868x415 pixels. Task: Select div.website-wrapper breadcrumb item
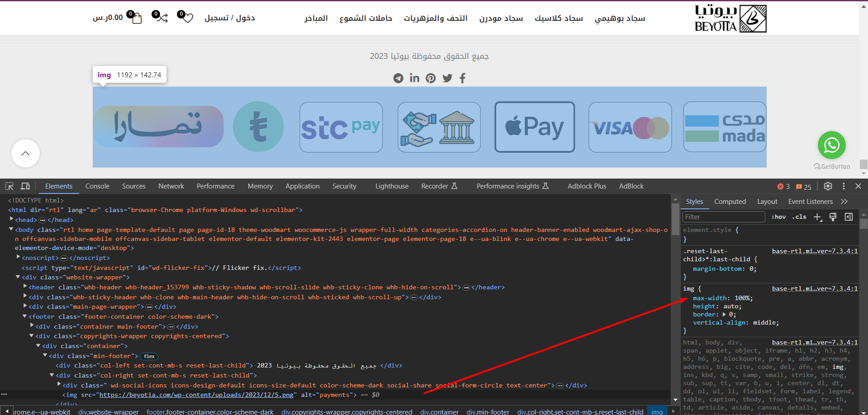pyautogui.click(x=109, y=412)
